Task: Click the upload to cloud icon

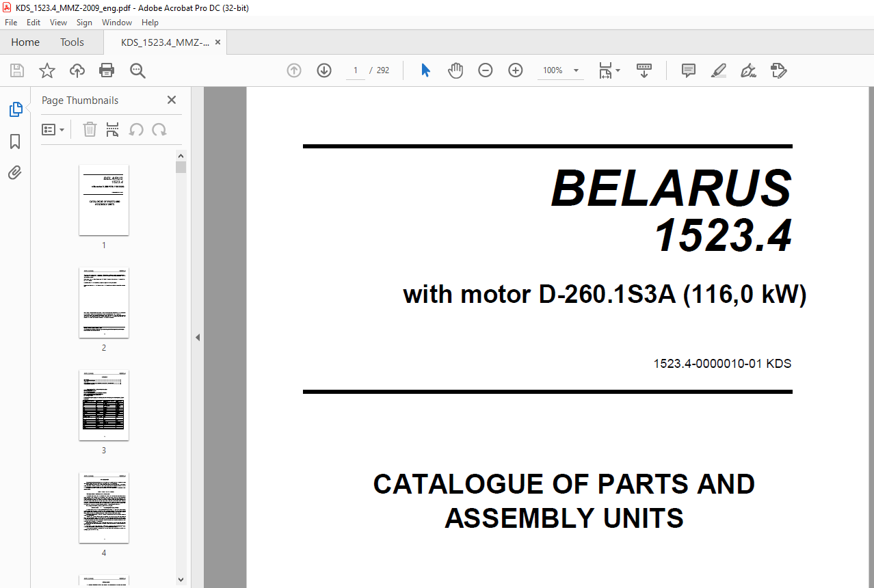Action: (x=77, y=70)
